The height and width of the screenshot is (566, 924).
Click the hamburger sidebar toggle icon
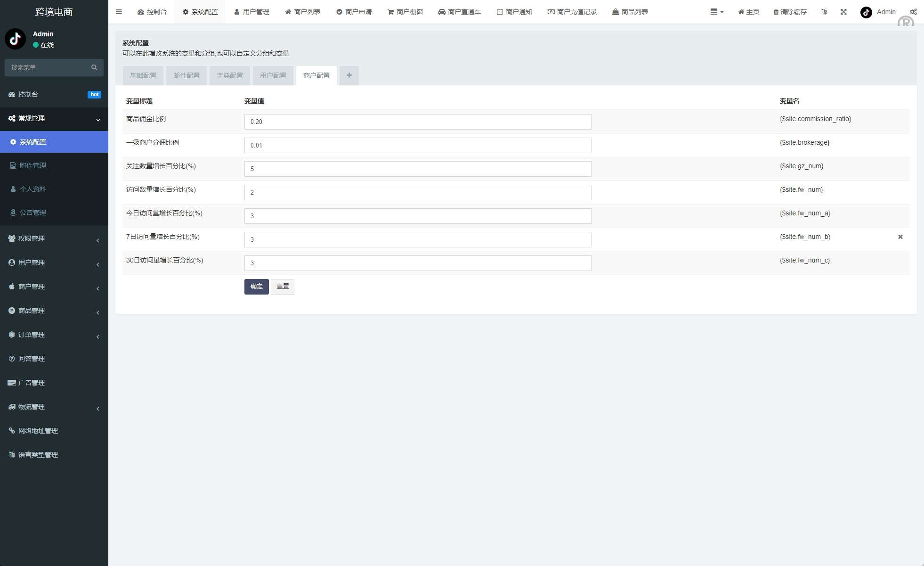click(119, 12)
